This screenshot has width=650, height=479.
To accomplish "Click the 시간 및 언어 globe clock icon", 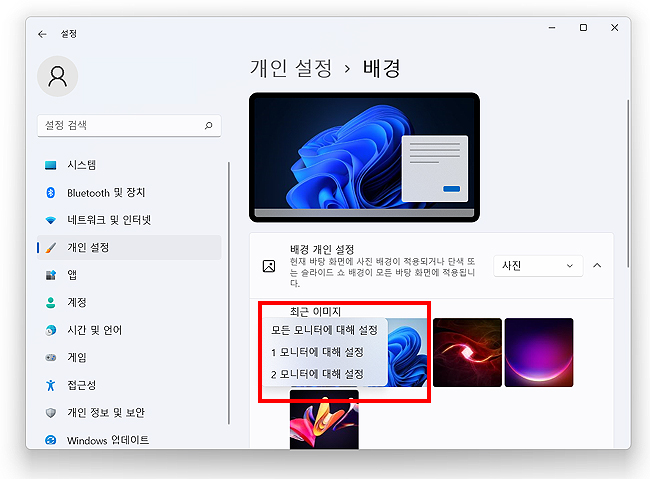I will coord(51,330).
